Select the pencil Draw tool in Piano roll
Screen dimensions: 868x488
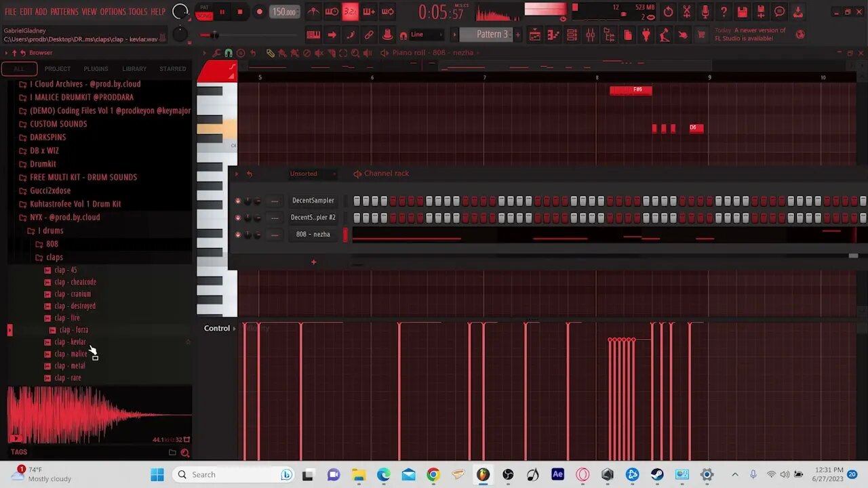pos(271,53)
